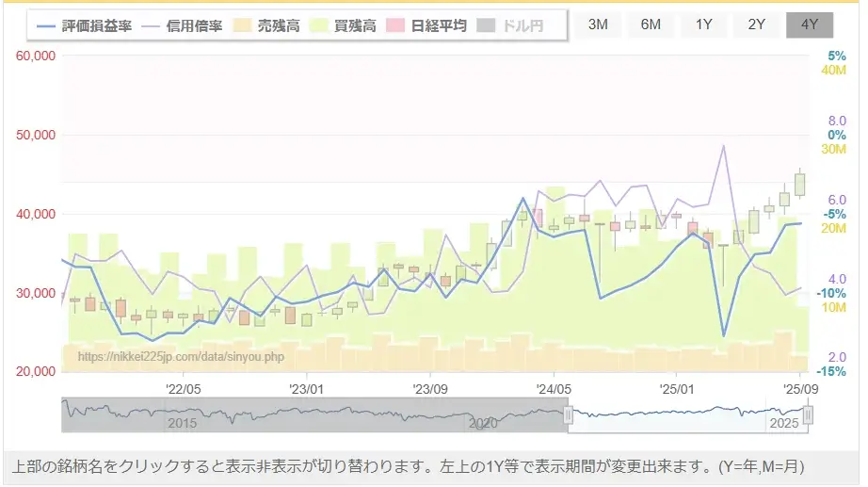The width and height of the screenshot is (868, 487).
Task: Click the highlighted selected range in navigator
Action: pyautogui.click(x=687, y=415)
